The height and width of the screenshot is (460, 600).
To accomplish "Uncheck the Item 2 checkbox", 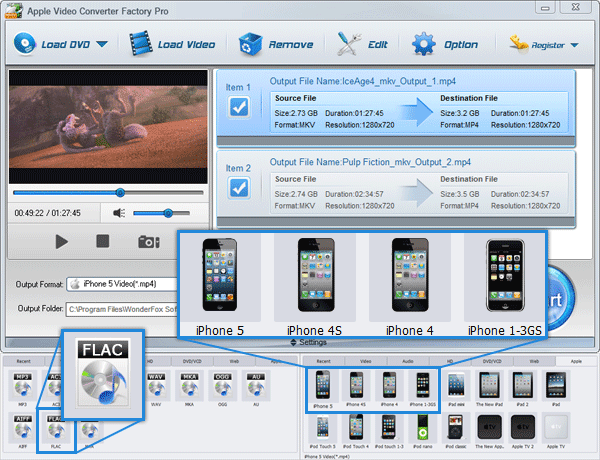I will coord(239,188).
